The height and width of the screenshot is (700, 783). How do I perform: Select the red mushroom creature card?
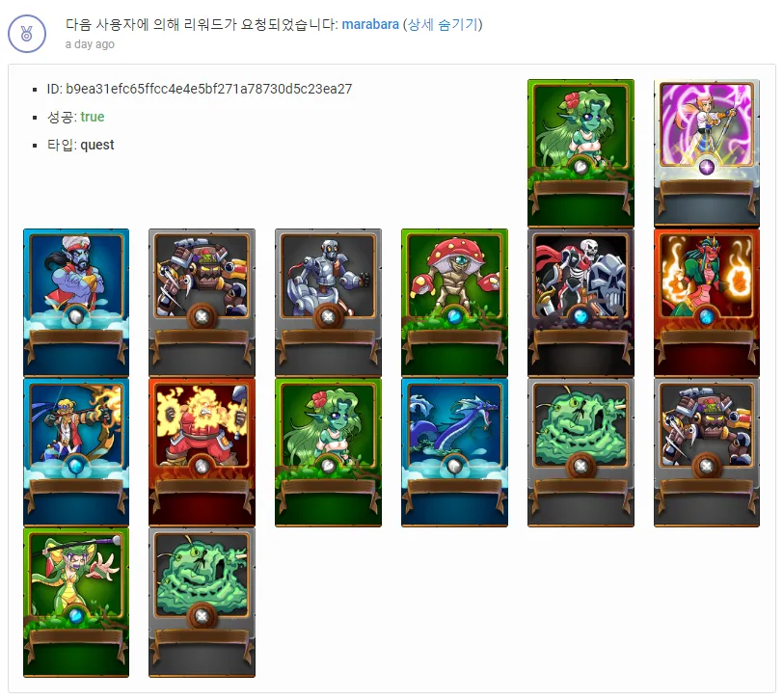click(454, 303)
